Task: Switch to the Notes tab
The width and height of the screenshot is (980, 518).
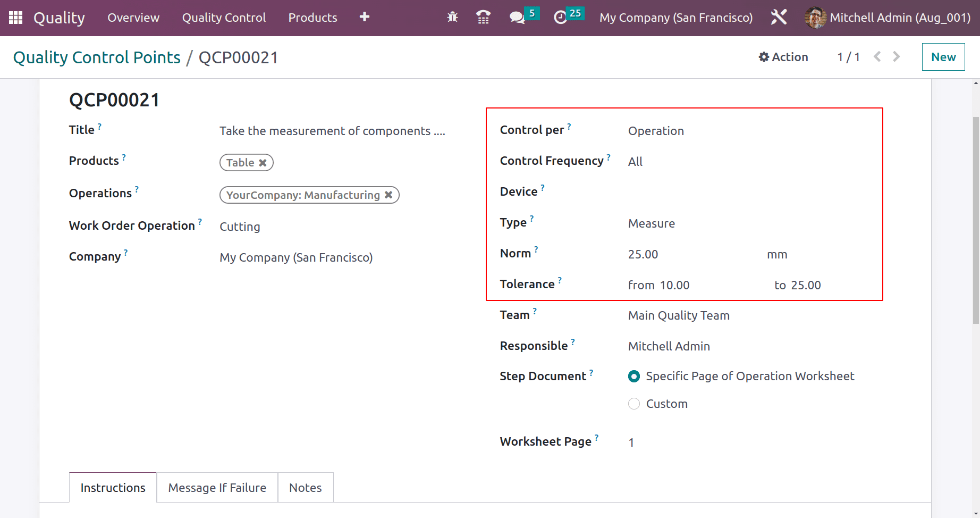Action: point(306,488)
